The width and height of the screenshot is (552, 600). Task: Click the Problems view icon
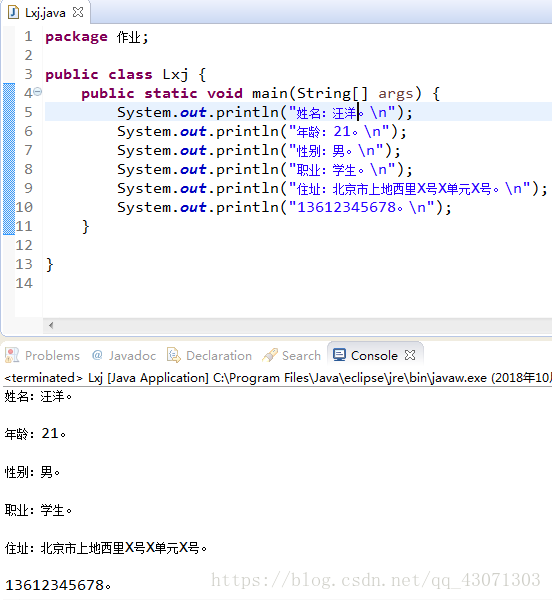coord(12,355)
